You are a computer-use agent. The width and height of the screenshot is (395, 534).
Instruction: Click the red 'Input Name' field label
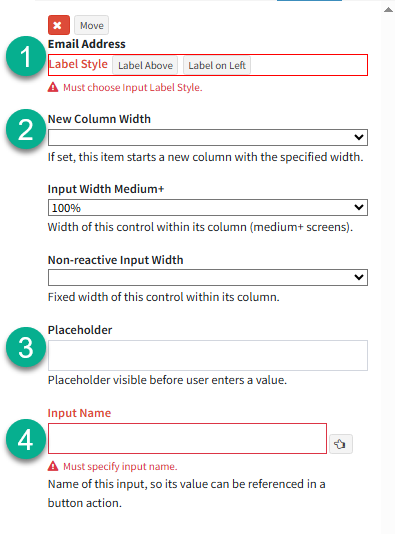pos(79,413)
